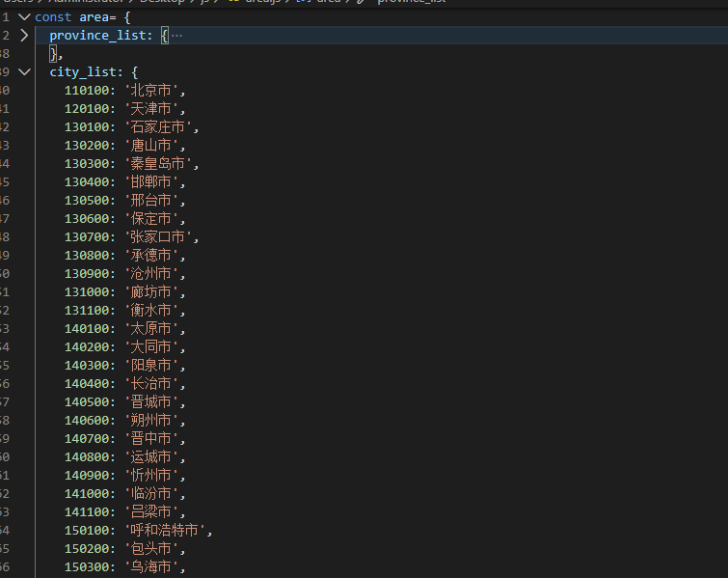Click the string '承德市'
This screenshot has width=728, height=578.
click(x=151, y=256)
